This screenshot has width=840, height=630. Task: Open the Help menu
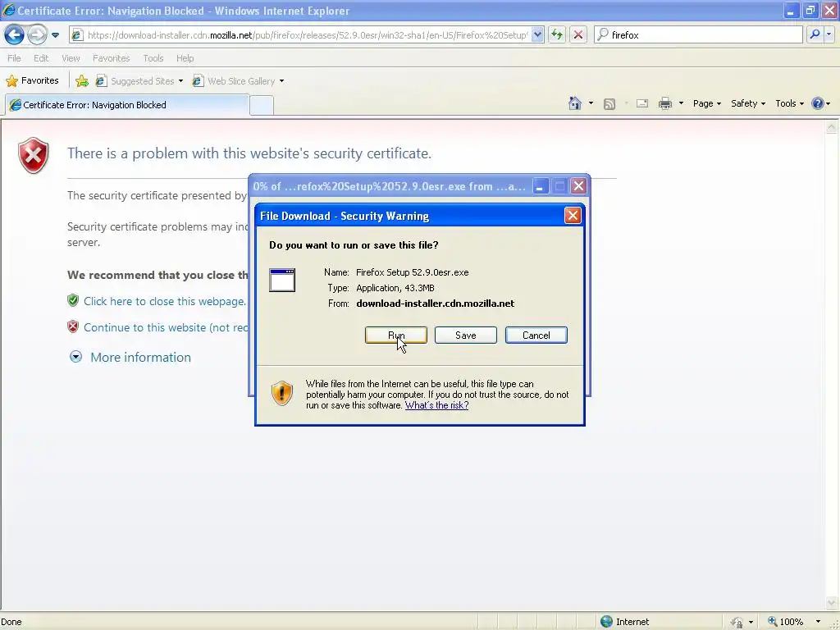[185, 58]
